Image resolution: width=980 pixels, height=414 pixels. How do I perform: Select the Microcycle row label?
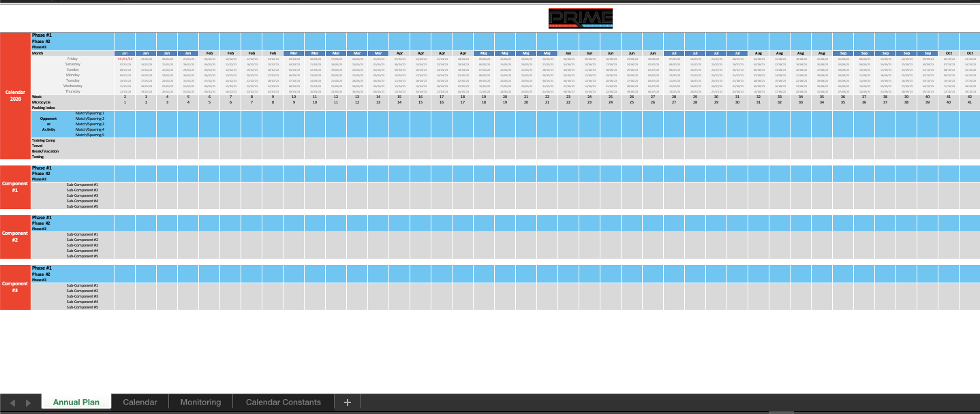pyautogui.click(x=41, y=102)
